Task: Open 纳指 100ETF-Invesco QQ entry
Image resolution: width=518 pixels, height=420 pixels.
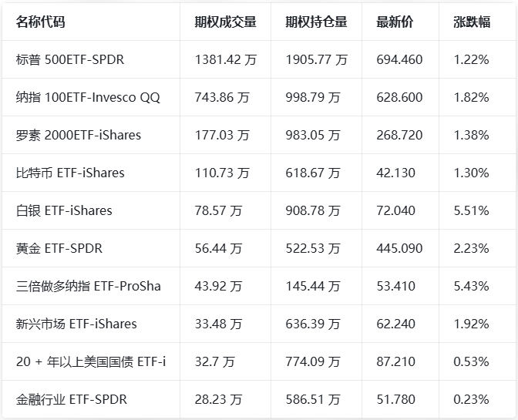Action: click(x=88, y=97)
